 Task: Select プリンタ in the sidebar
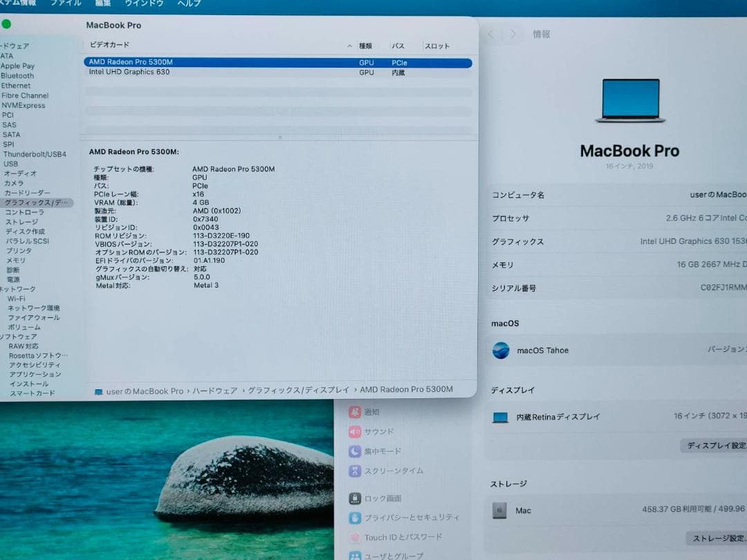point(19,250)
